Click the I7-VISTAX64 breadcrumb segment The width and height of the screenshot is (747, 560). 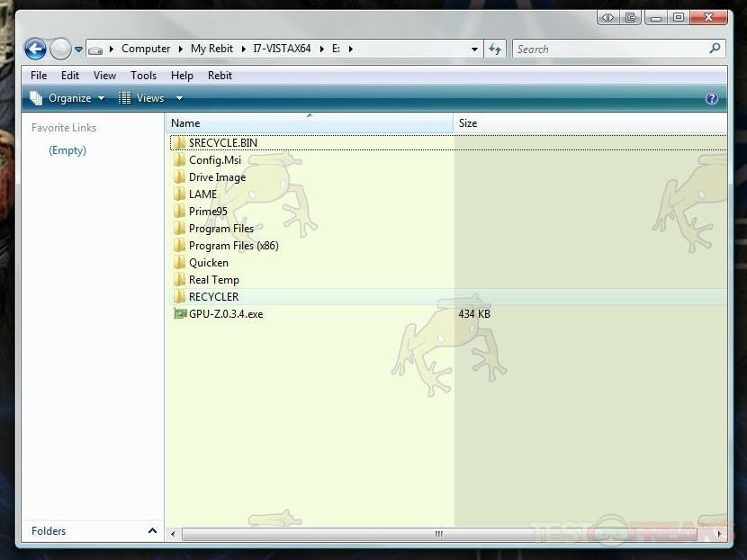tap(282, 49)
